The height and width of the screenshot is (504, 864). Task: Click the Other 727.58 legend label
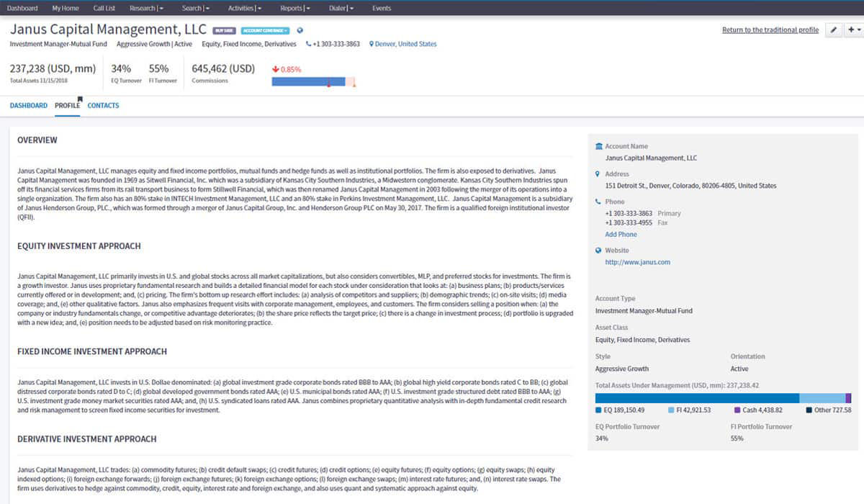pos(833,410)
